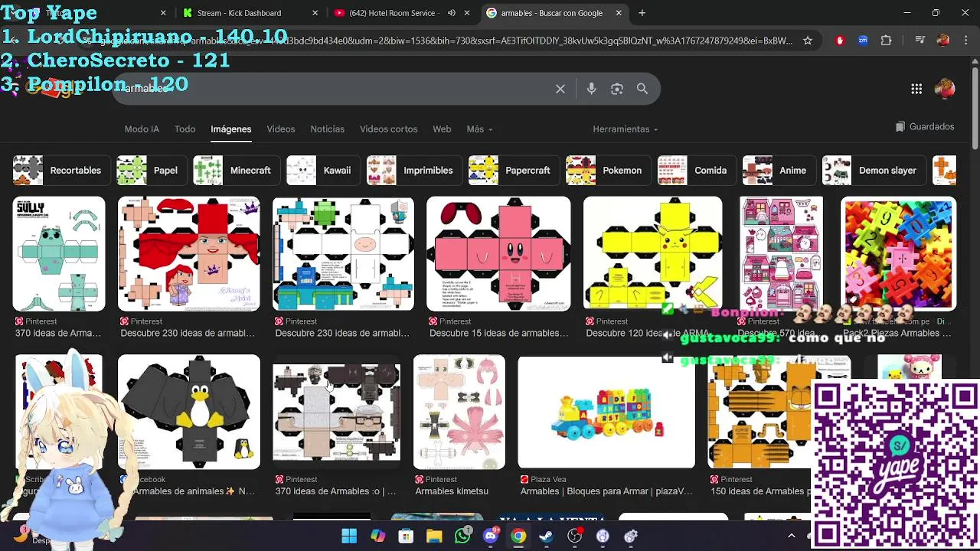The image size is (980, 551).
Task: Open the Chrome profile avatar in toolbar
Action: pyautogui.click(x=943, y=41)
